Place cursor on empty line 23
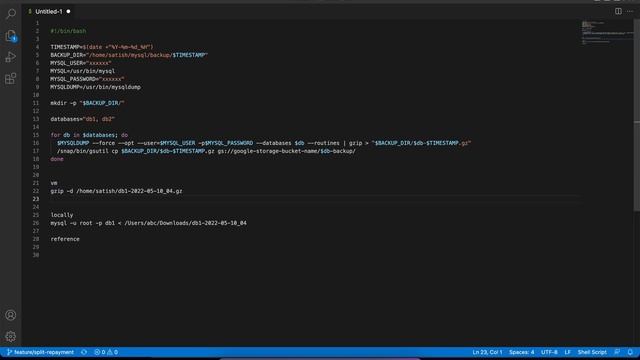 click(x=314, y=199)
